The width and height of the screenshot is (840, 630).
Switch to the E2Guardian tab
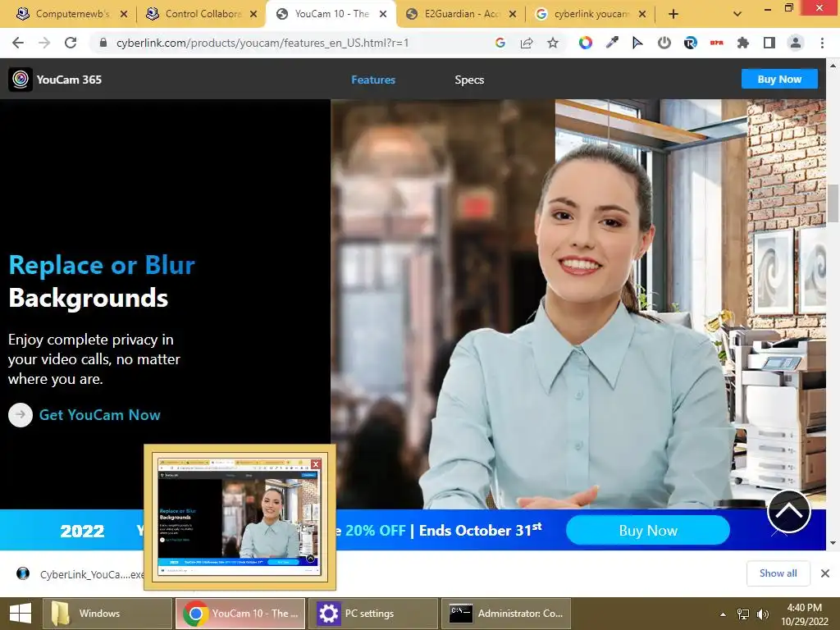click(x=459, y=14)
